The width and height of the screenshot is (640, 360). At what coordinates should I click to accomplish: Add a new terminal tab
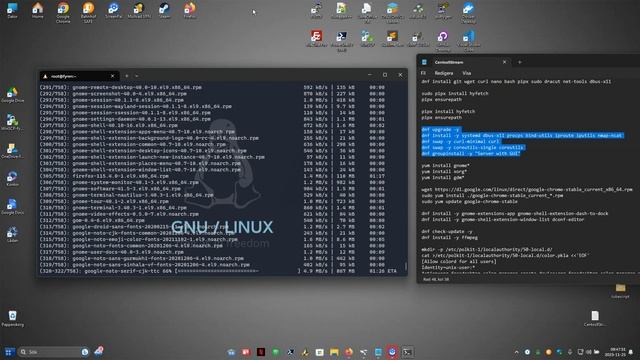click(127, 76)
